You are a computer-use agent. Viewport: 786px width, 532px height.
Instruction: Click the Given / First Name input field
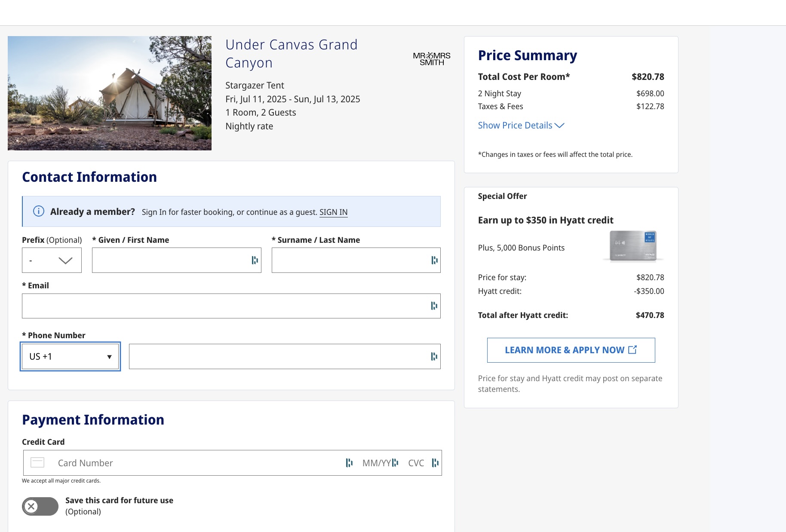[170, 260]
